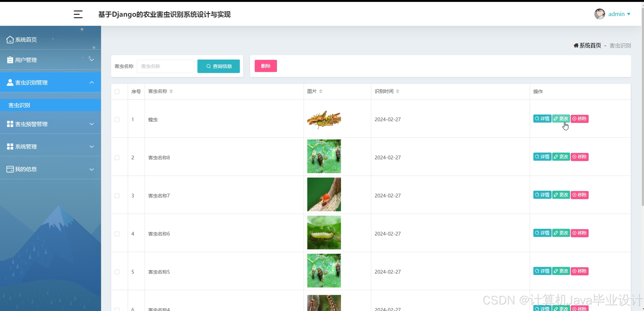The height and width of the screenshot is (311, 644).
Task: Open the 害虫名称6 larva thumbnail
Action: (x=324, y=232)
